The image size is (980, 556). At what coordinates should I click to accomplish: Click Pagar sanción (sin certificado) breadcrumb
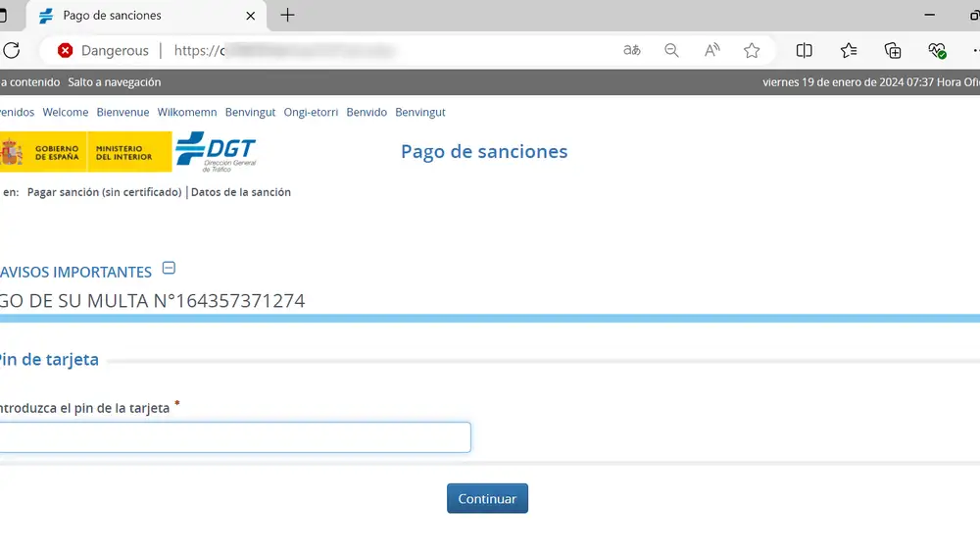pos(105,192)
